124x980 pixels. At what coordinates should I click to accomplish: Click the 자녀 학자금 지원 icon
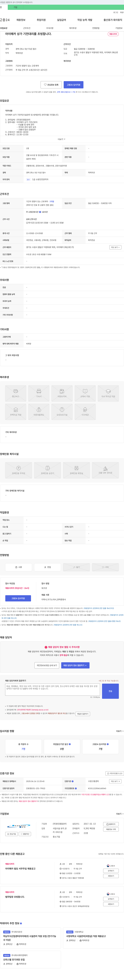108,393
